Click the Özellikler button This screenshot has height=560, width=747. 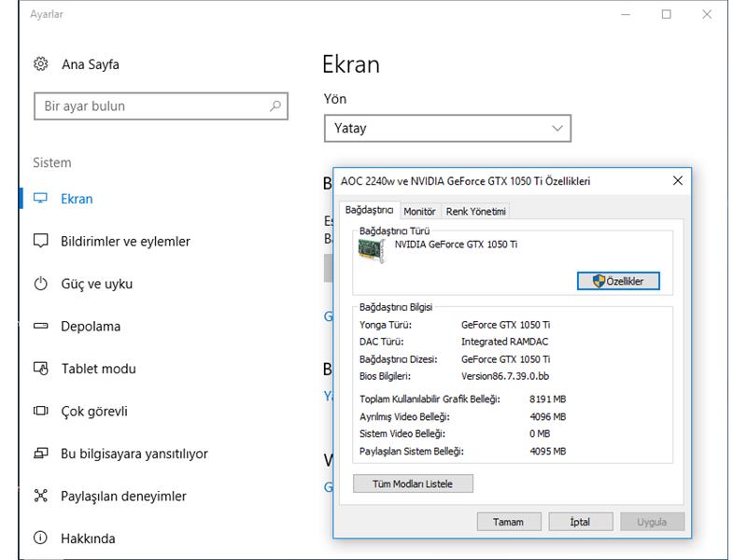coord(618,281)
